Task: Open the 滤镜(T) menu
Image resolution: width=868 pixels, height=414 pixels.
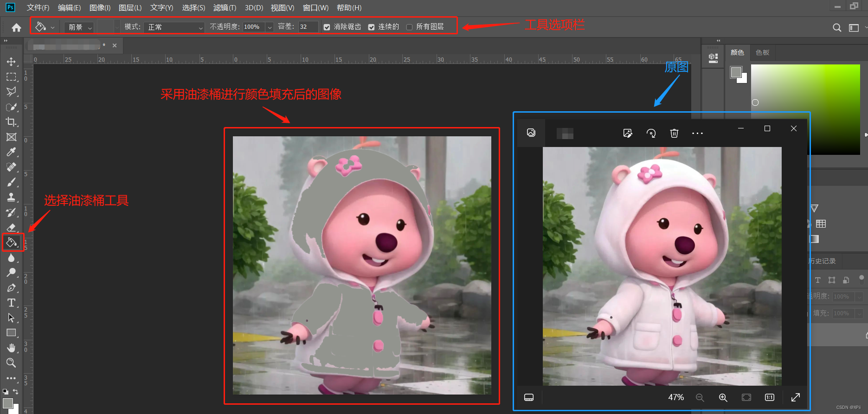Action: (x=225, y=7)
